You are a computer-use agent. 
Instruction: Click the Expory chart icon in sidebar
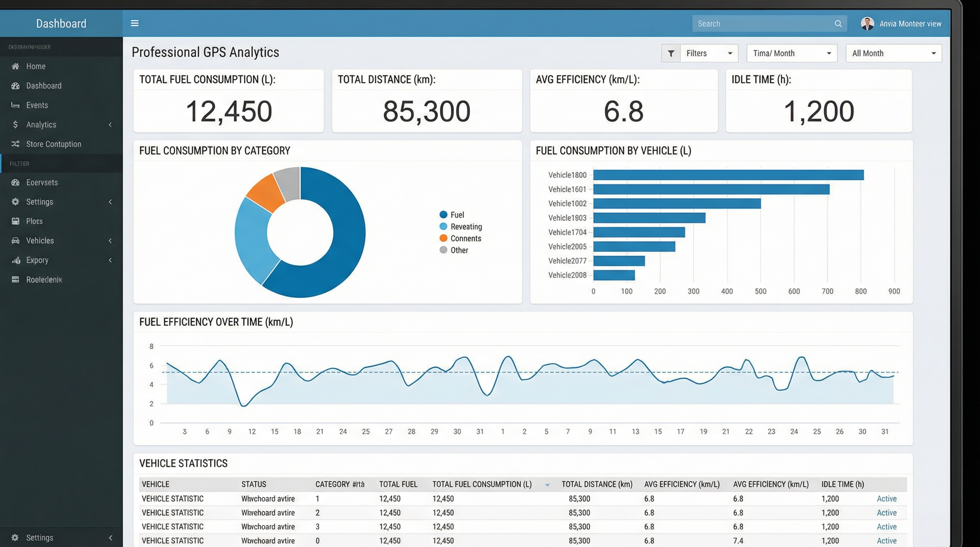15,260
